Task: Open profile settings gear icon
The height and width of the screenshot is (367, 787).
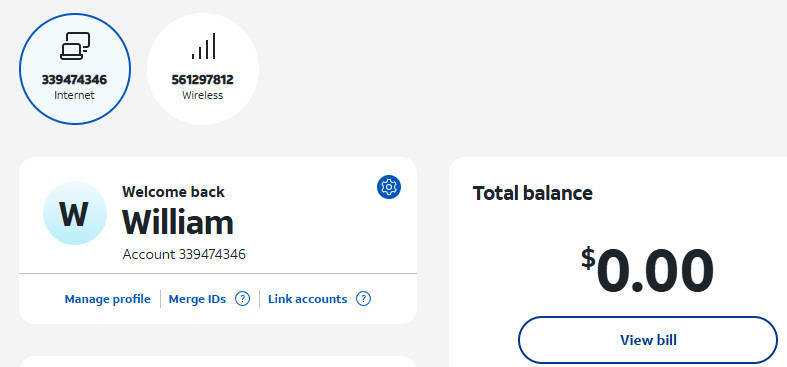Action: click(x=389, y=187)
